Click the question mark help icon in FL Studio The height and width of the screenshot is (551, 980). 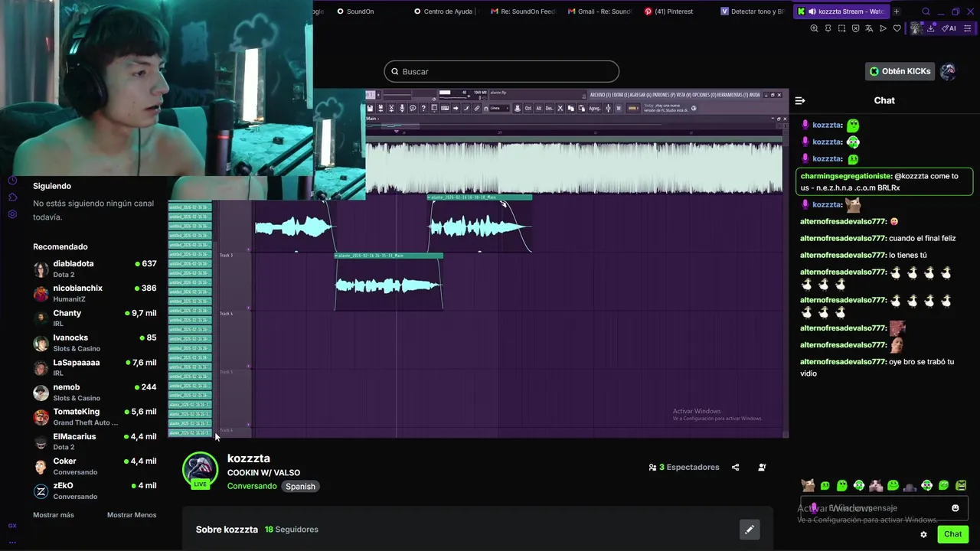tap(423, 109)
